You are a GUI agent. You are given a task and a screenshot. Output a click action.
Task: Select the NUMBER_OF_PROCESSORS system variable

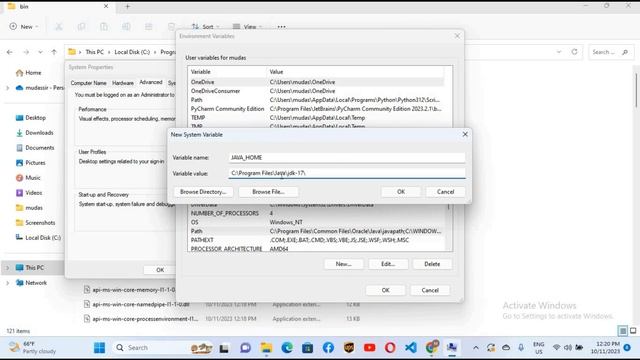point(317,213)
